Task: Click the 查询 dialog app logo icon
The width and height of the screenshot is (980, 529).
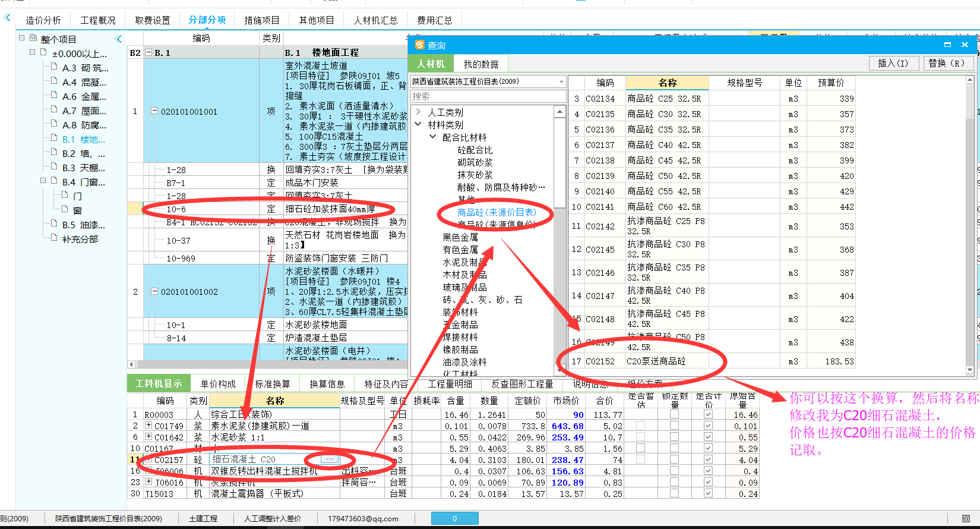Action: click(x=419, y=45)
